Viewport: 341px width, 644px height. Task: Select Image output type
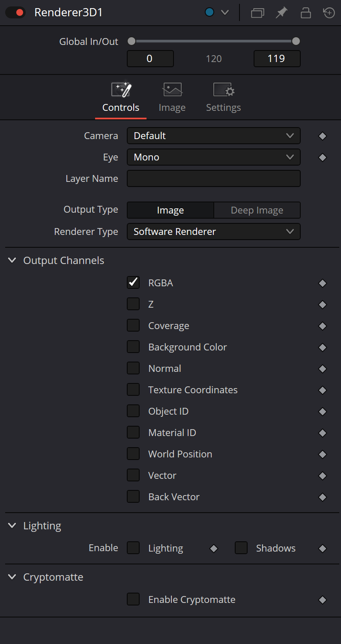pos(170,210)
